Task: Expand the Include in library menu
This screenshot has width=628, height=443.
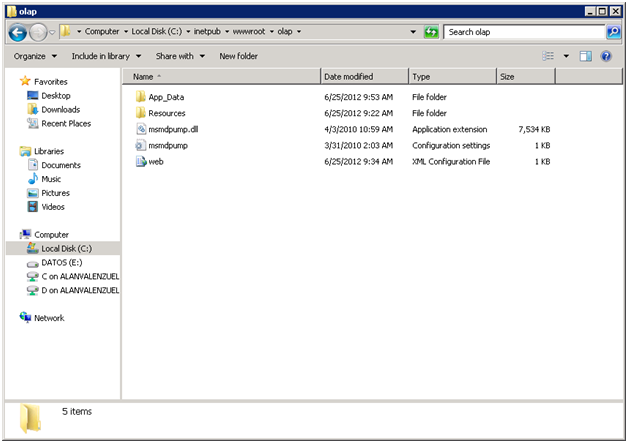Action: coord(105,56)
